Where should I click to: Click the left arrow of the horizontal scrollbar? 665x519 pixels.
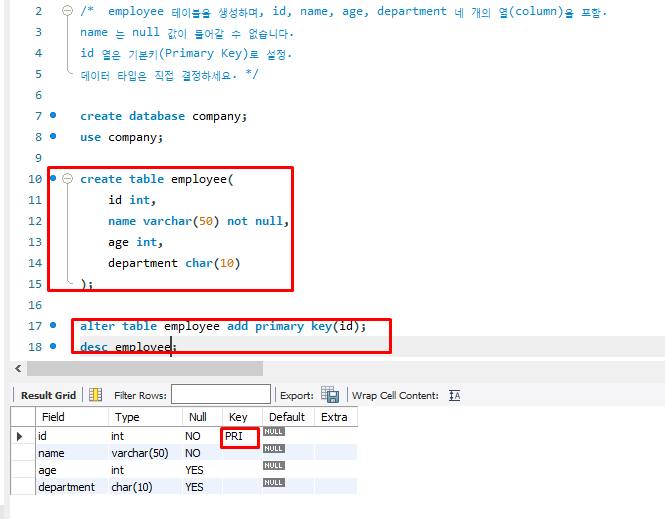(x=18, y=368)
